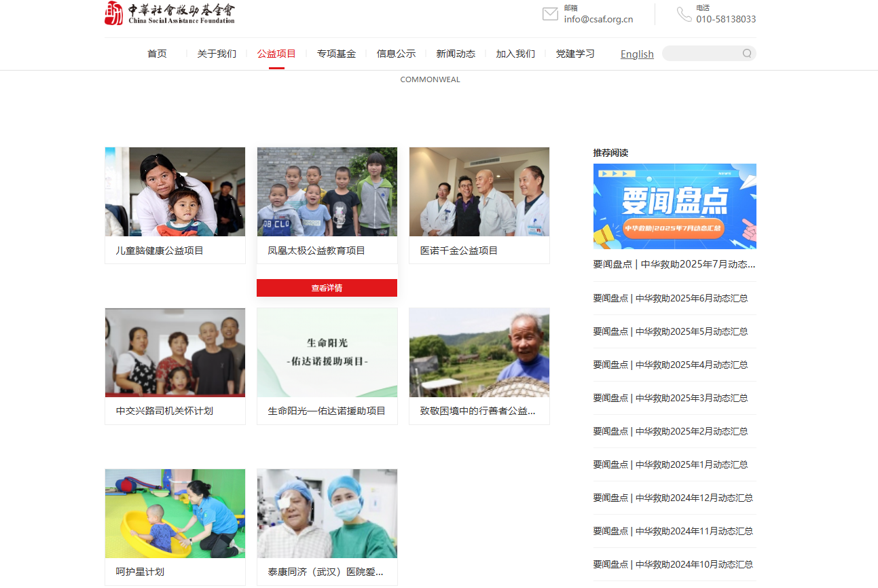Open the 2024年12月动态汇总 news link
878x588 pixels.
(x=673, y=498)
